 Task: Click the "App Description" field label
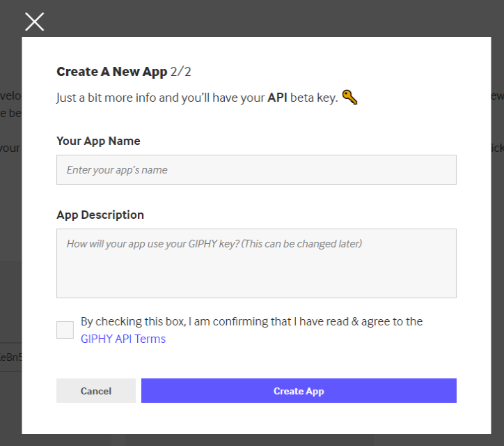point(100,215)
